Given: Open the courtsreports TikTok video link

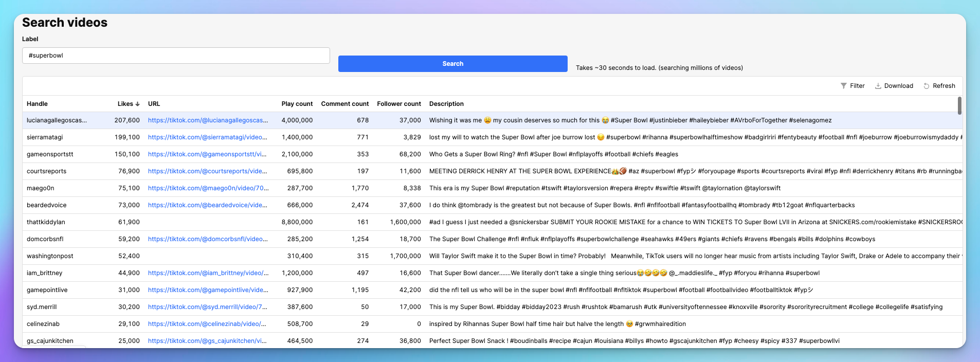Looking at the screenshot, I should click(208, 171).
